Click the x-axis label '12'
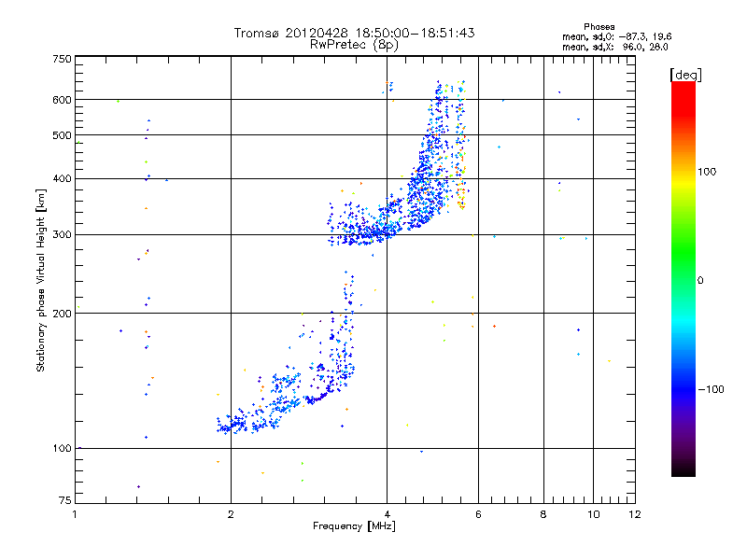 [635, 514]
